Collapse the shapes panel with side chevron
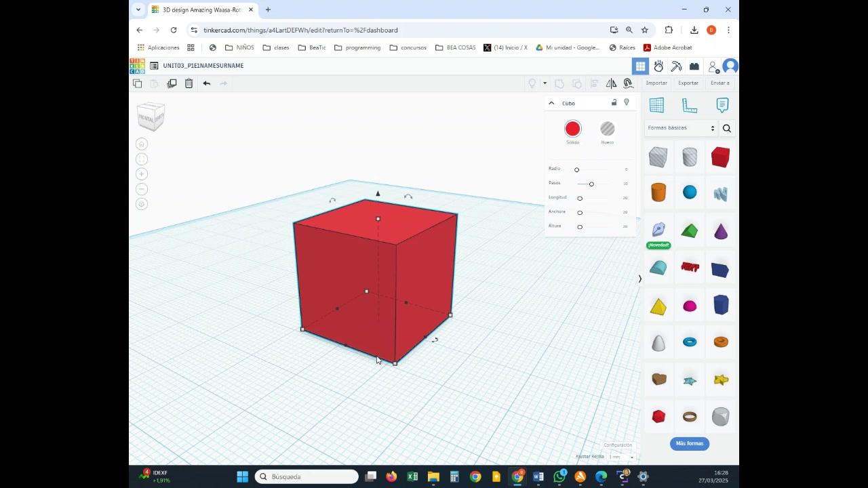Viewport: 868px width, 488px height. click(639, 279)
